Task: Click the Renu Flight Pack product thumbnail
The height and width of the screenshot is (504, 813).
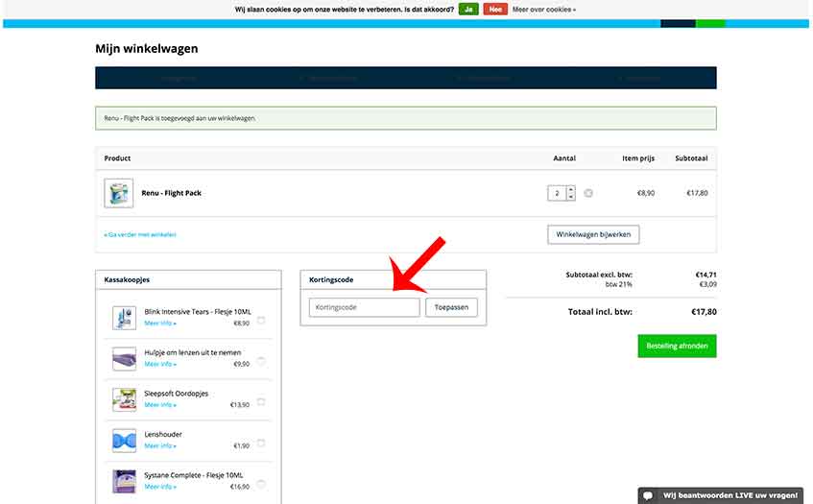Action: pyautogui.click(x=118, y=193)
